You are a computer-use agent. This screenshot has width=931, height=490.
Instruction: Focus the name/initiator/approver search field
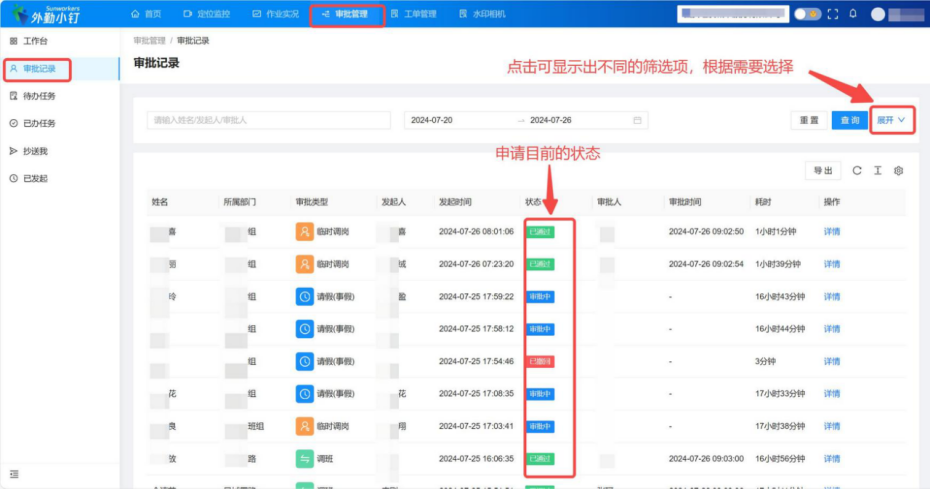268,120
